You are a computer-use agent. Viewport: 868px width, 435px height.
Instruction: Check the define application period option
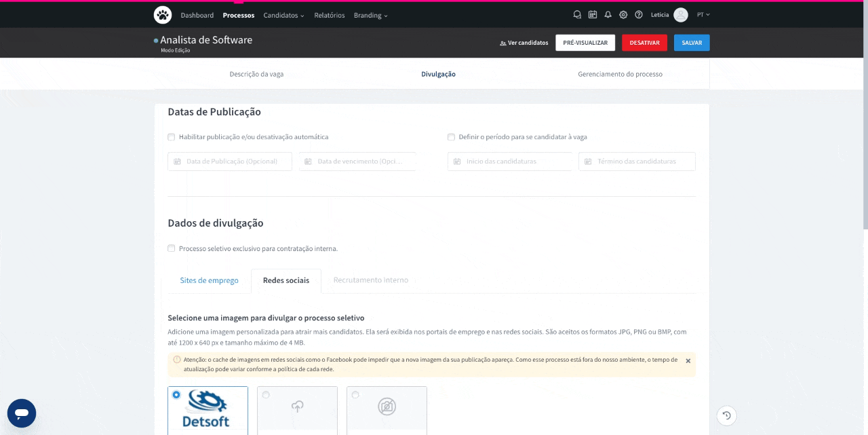(451, 137)
